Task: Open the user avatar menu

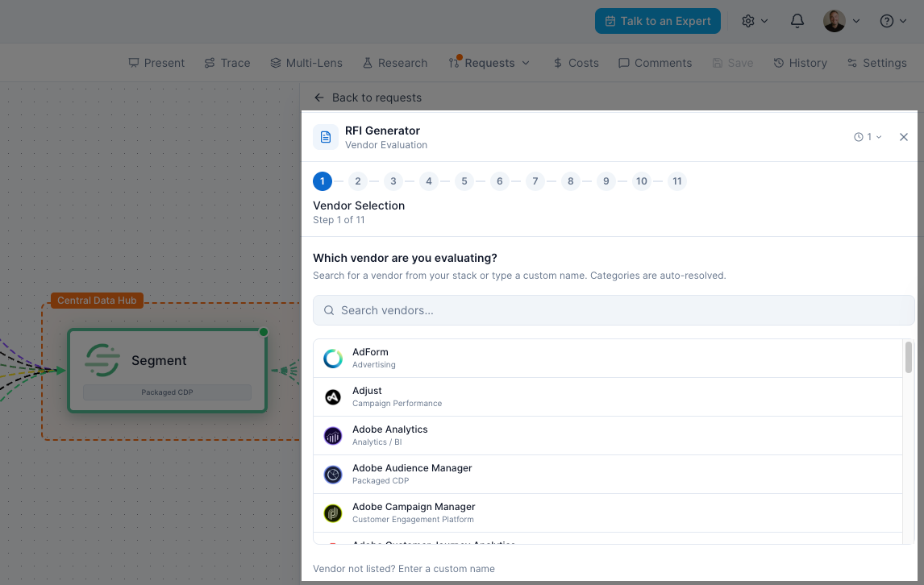Action: click(842, 21)
